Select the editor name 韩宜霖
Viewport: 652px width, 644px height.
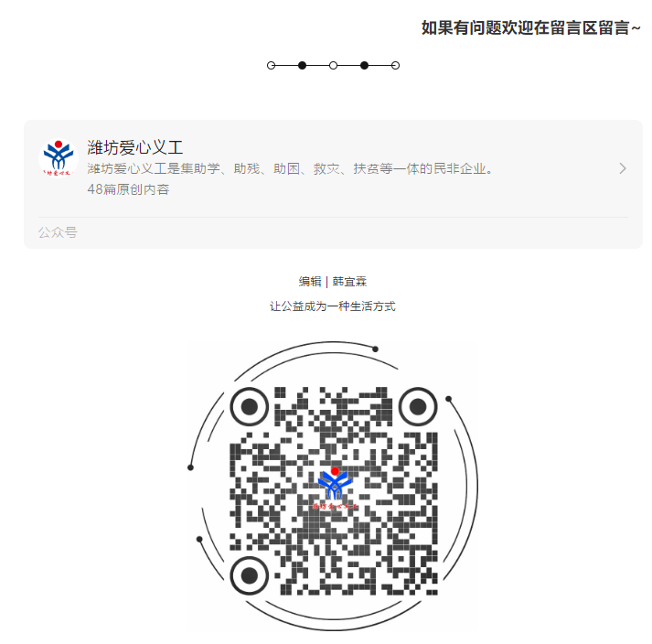coord(349,282)
